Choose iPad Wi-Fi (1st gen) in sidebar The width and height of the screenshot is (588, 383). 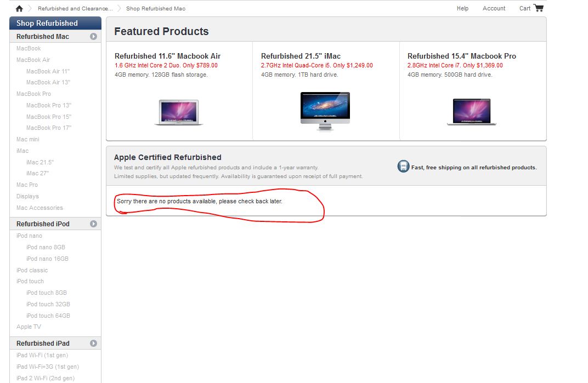click(42, 355)
